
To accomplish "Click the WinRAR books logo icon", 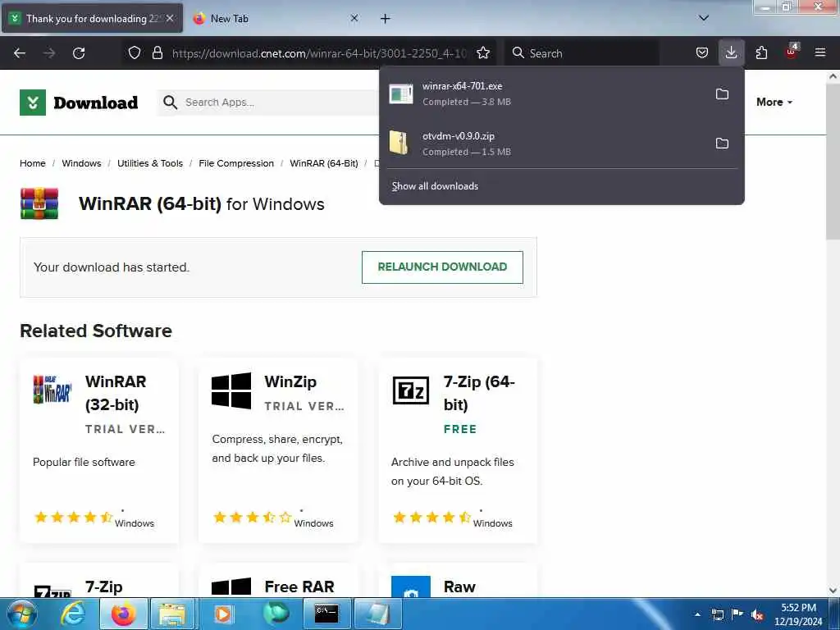I will [x=39, y=203].
